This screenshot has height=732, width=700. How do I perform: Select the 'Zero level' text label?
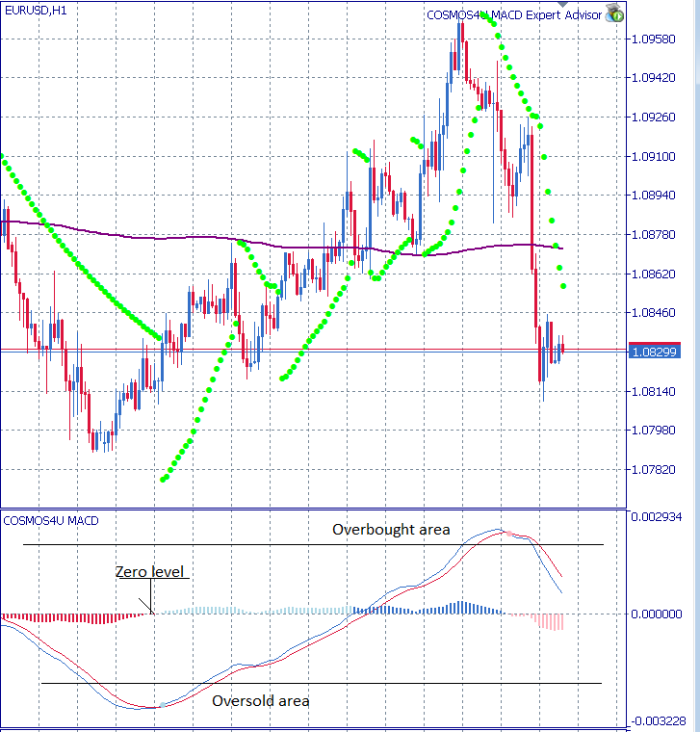pyautogui.click(x=149, y=571)
